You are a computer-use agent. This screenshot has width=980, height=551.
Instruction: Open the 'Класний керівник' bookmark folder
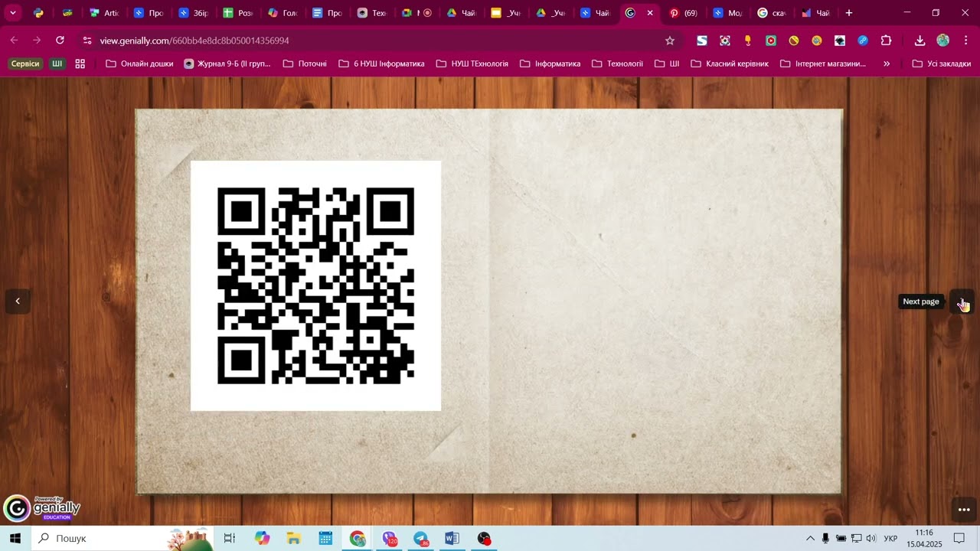click(730, 64)
